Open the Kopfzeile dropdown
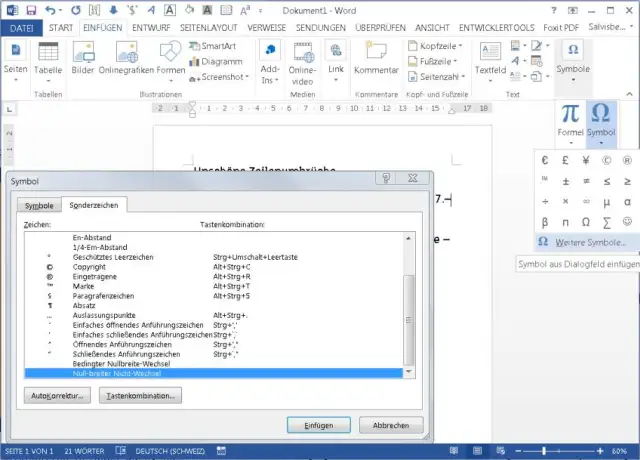The image size is (640, 460). pos(442,46)
